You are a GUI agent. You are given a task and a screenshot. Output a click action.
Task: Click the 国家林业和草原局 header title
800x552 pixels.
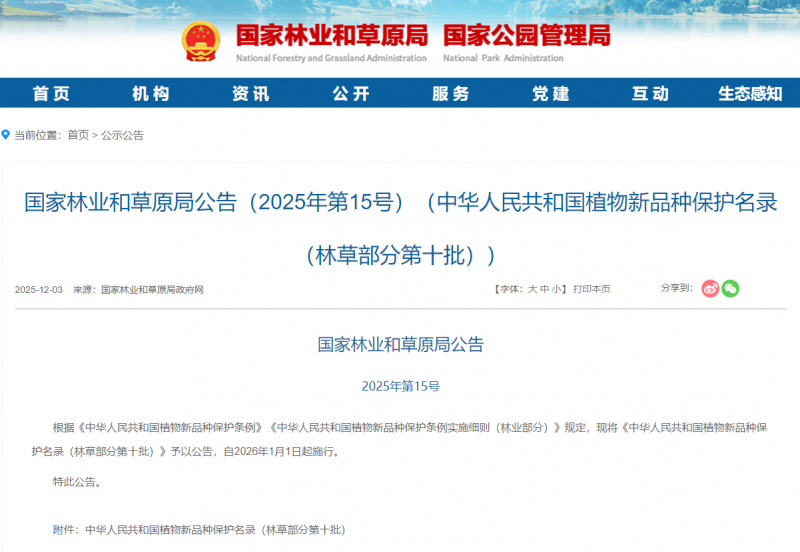tap(331, 36)
